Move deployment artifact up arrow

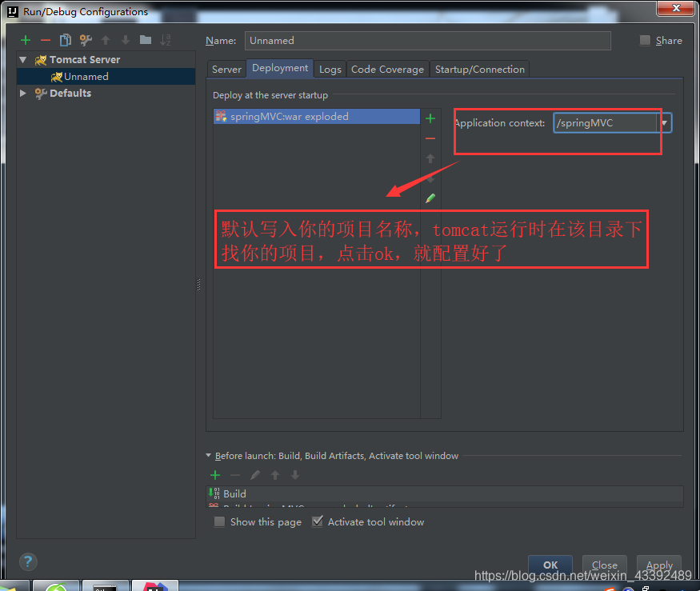coord(430,158)
